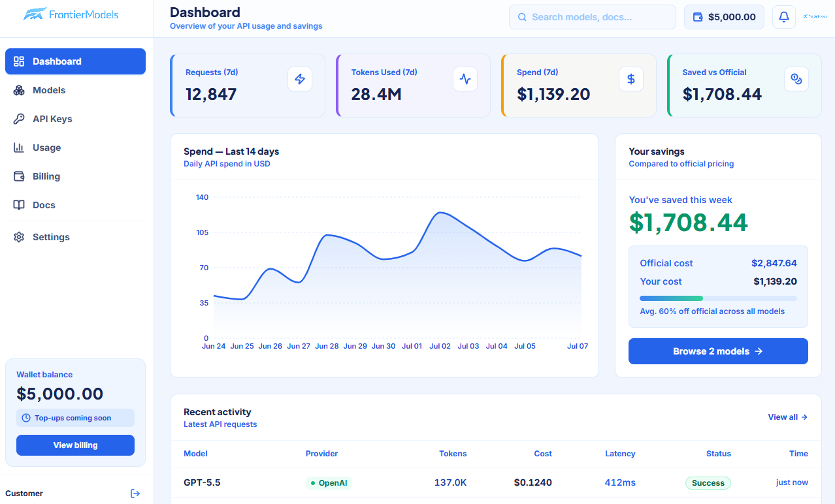Click the activity pulse icon on Tokens card
This screenshot has height=504, width=835.
[465, 79]
